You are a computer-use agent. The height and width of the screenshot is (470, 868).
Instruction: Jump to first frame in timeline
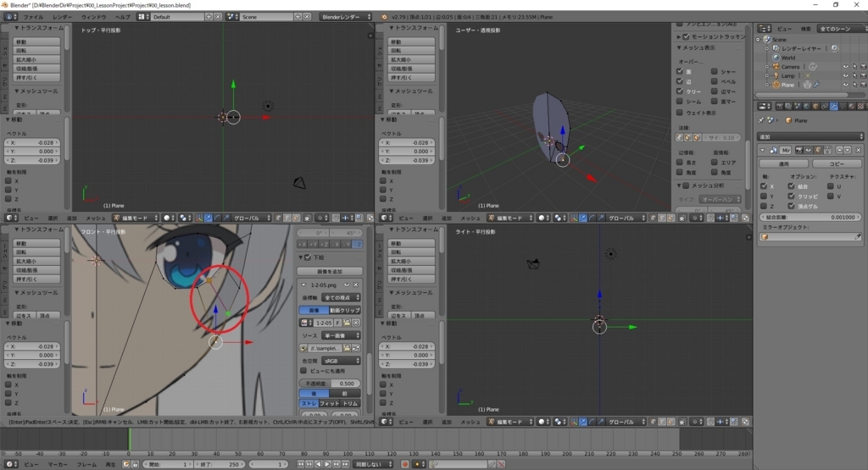300,464
